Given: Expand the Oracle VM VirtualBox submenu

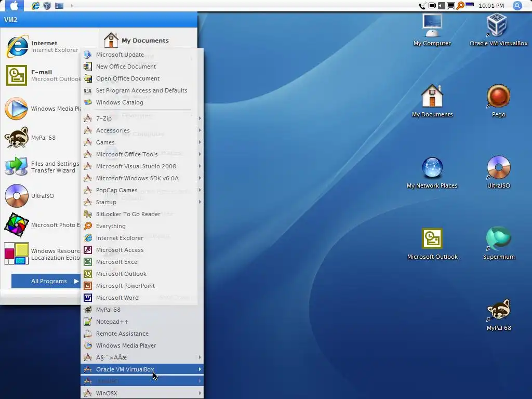Looking at the screenshot, I should point(142,369).
